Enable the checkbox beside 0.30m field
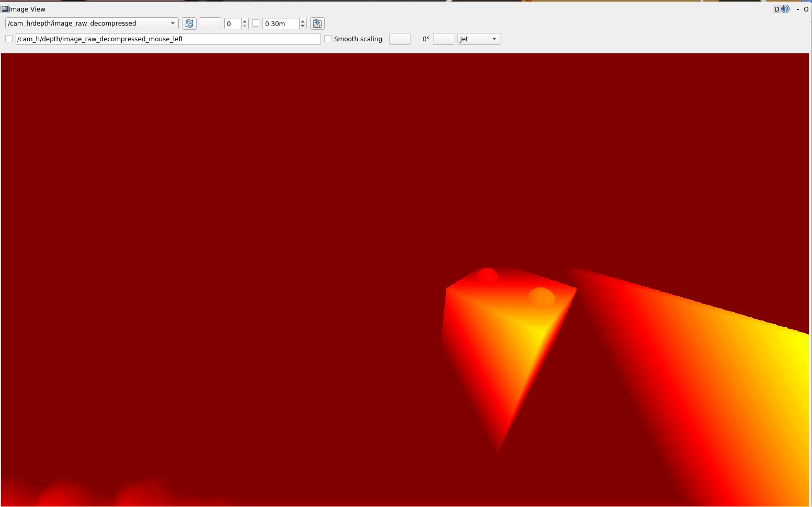Screen dimensions: 812x507 point(256,23)
